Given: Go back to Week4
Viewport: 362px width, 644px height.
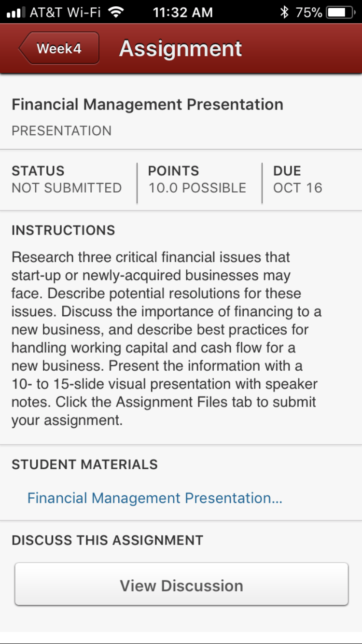Looking at the screenshot, I should (x=59, y=48).
